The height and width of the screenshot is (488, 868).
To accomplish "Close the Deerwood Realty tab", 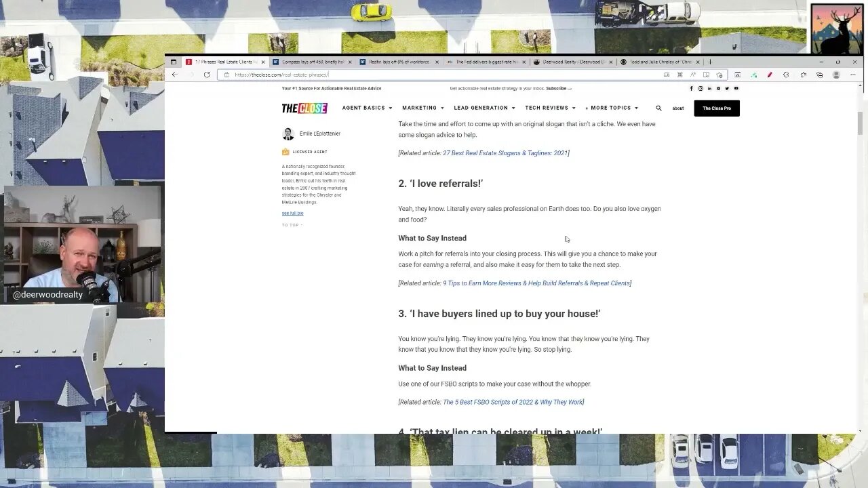I will 611,62.
